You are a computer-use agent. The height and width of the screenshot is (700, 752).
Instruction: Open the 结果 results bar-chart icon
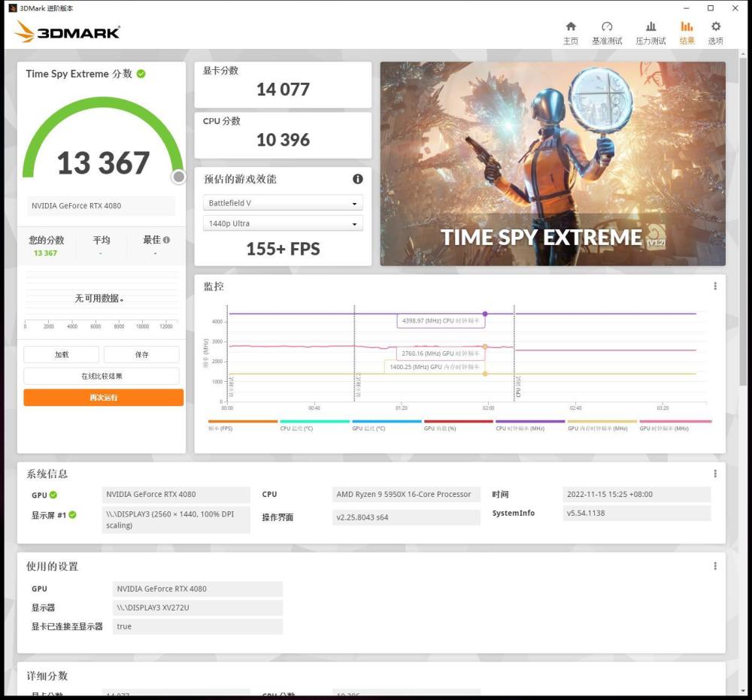pyautogui.click(x=687, y=26)
